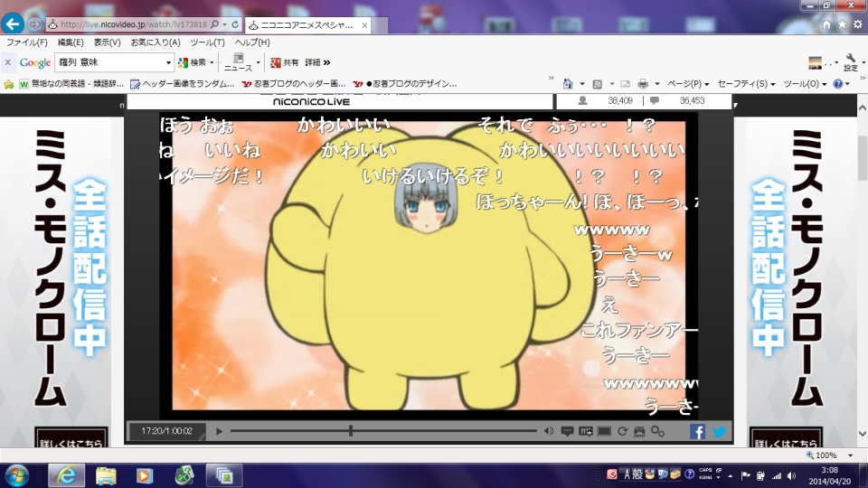Viewport: 868px width, 488px height.
Task: Click the browser back arrow button
Action: coord(12,23)
